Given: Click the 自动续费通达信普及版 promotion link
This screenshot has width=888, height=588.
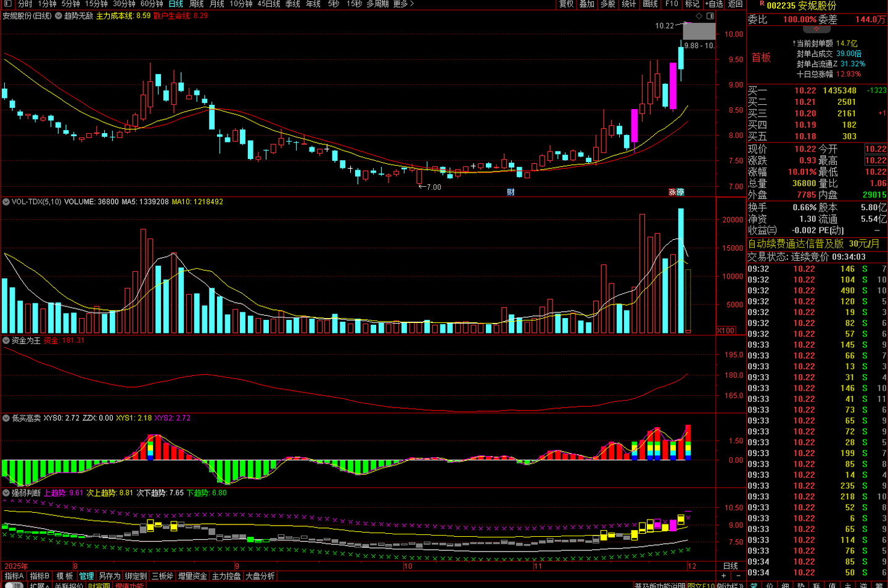Looking at the screenshot, I should tap(813, 244).
